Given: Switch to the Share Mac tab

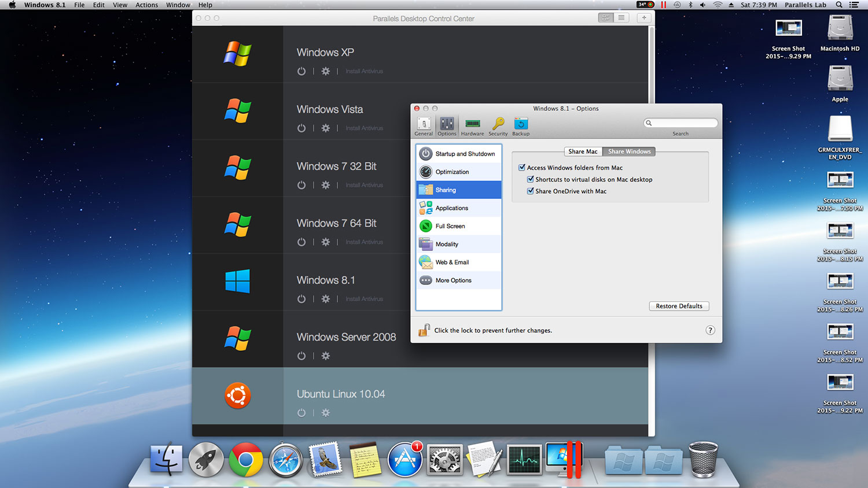Looking at the screenshot, I should [x=583, y=151].
